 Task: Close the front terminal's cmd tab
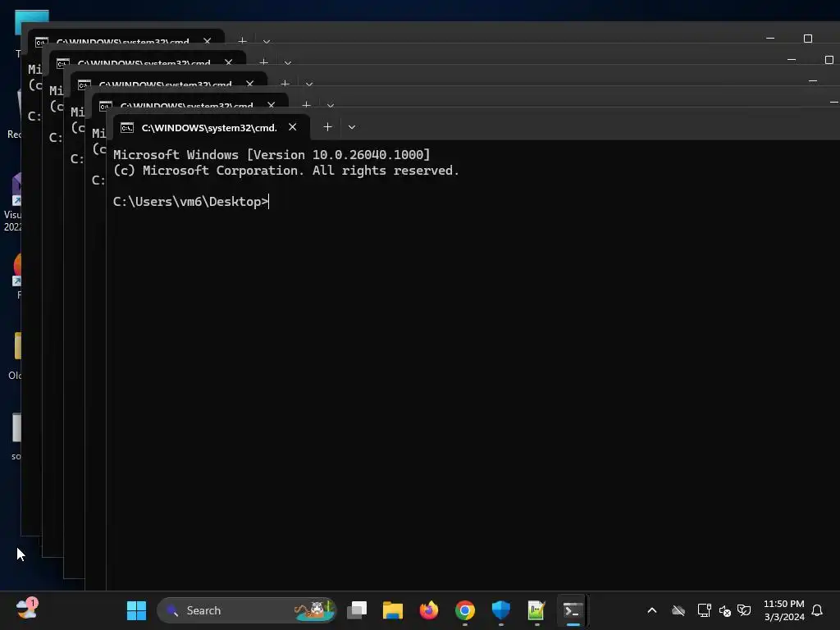(x=293, y=127)
